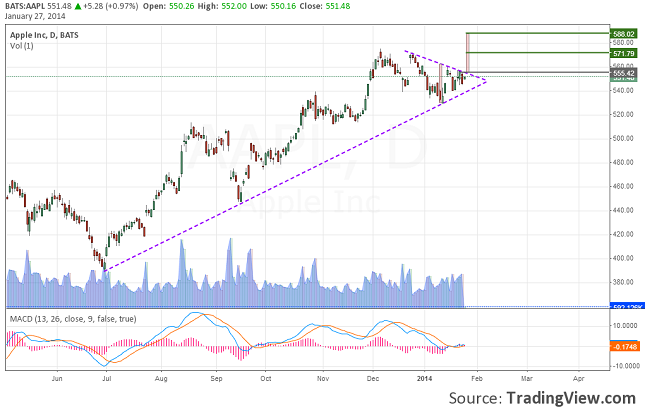Click the BATS:AAPL ticker symbol in header
This screenshot has height=415, width=645.
pyautogui.click(x=25, y=7)
